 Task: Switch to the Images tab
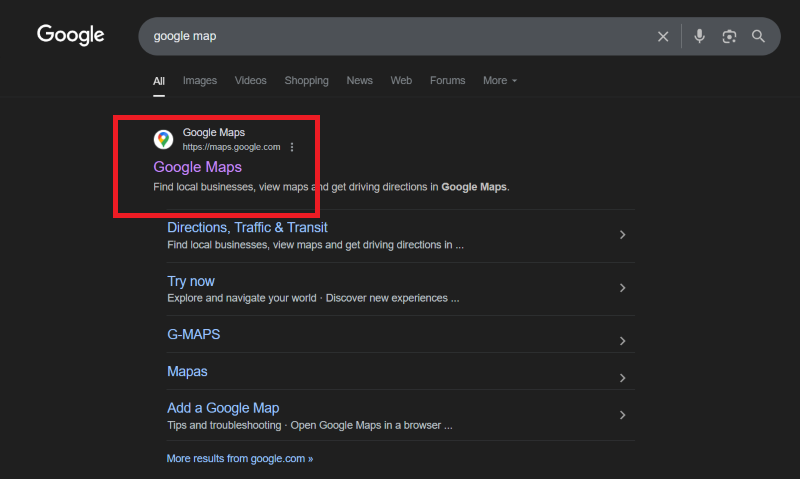tap(199, 81)
